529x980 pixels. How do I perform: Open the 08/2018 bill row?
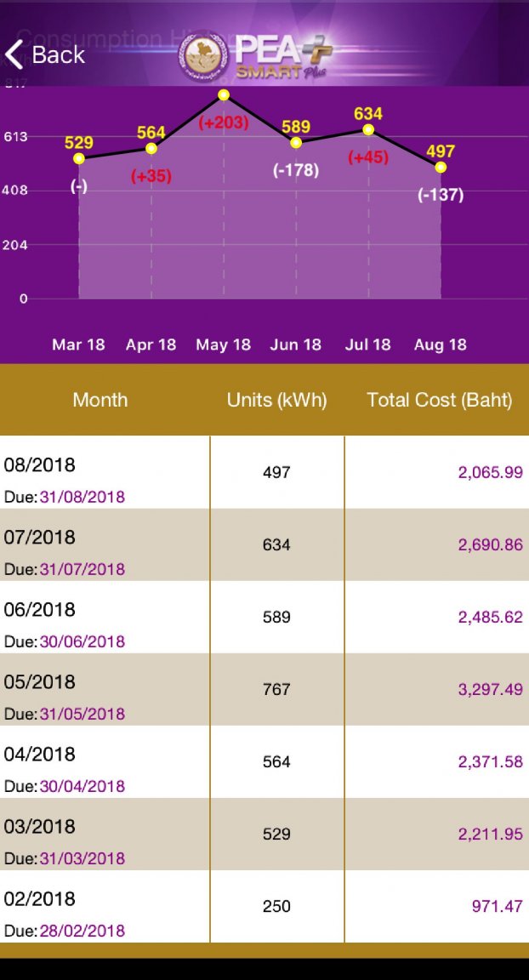(x=264, y=472)
